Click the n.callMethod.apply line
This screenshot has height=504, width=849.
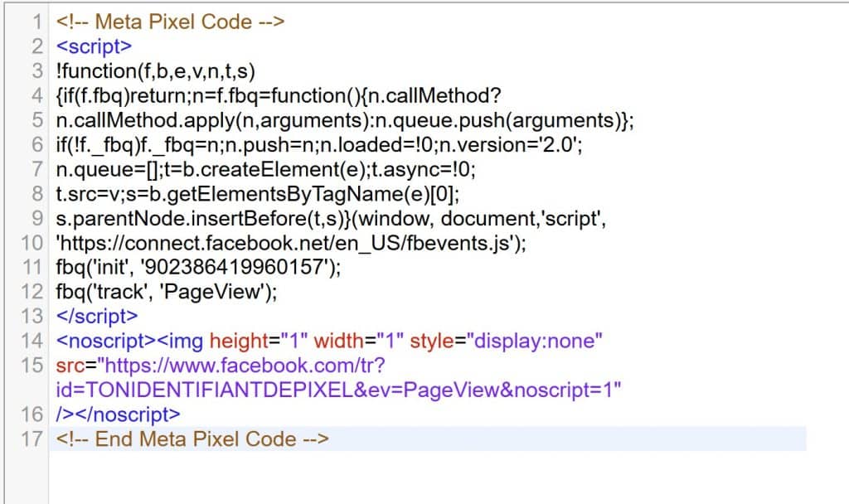coord(345,119)
